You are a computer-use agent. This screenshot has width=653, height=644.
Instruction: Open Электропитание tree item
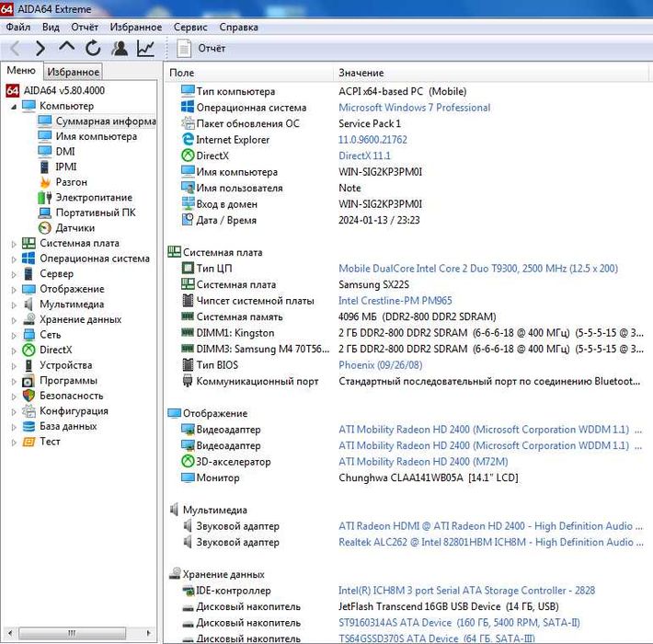[x=94, y=197]
